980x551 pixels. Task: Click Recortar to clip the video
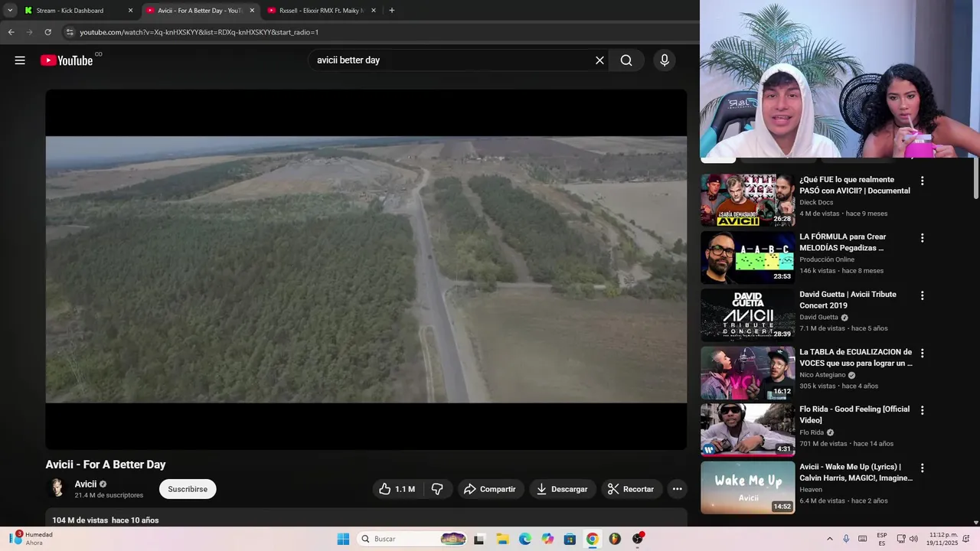pos(631,489)
